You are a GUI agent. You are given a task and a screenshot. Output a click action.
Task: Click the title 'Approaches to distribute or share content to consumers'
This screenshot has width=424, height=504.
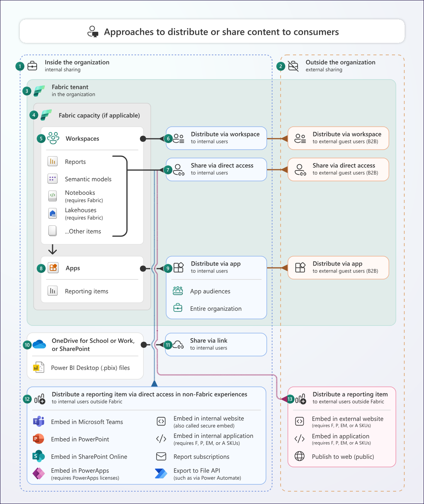(221, 32)
